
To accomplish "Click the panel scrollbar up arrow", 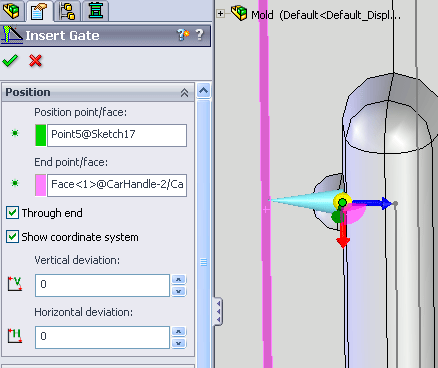I will click(x=203, y=90).
